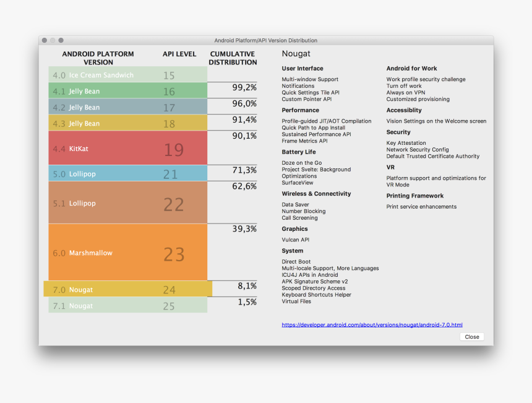Click Profile-guided JIT/AOT Compilation text

327,121
